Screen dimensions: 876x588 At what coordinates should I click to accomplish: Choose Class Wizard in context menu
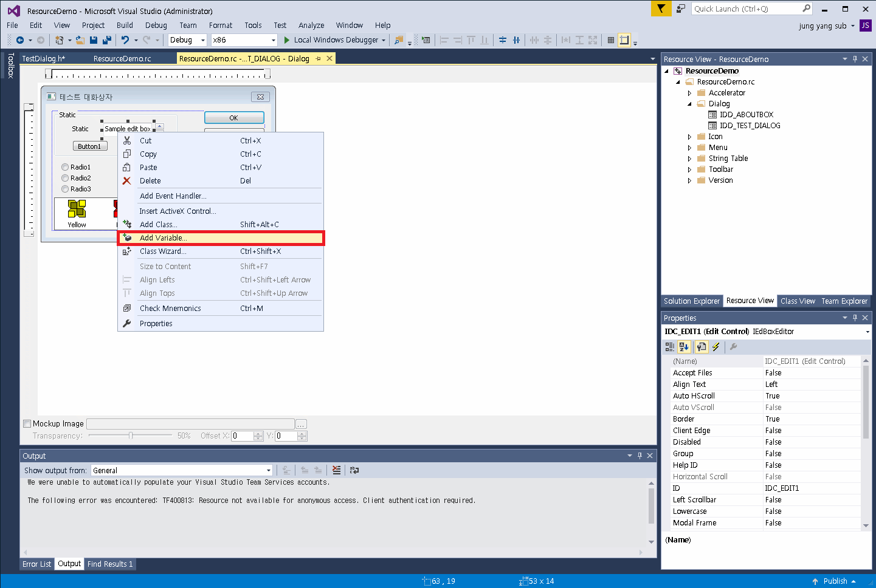tap(221, 251)
